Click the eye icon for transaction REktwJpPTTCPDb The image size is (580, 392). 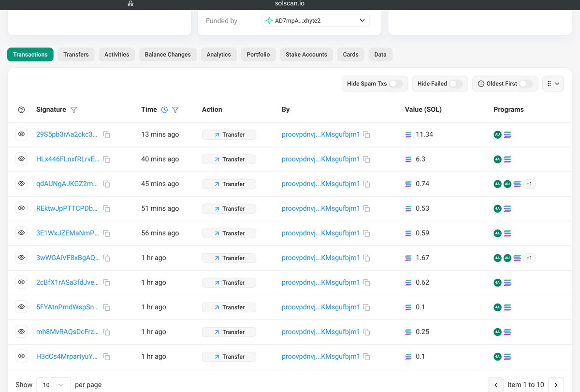(x=21, y=208)
